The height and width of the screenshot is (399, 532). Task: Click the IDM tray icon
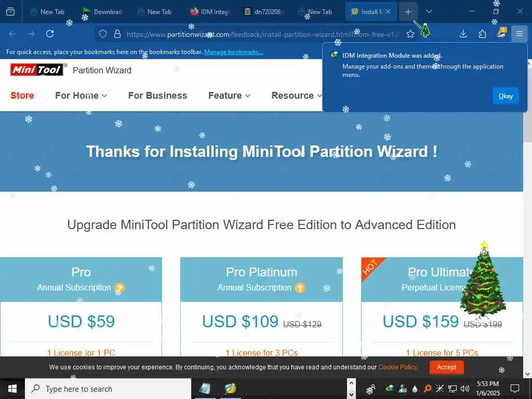tap(390, 388)
